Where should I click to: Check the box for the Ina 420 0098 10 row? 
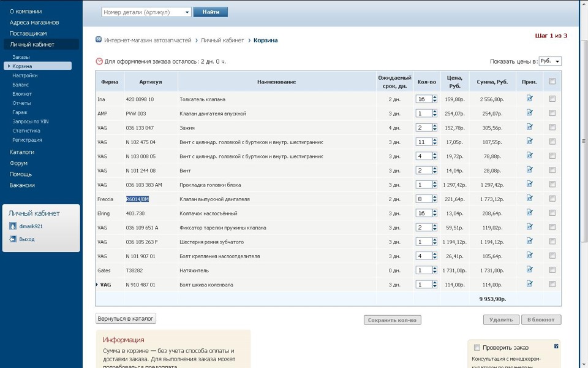click(552, 99)
